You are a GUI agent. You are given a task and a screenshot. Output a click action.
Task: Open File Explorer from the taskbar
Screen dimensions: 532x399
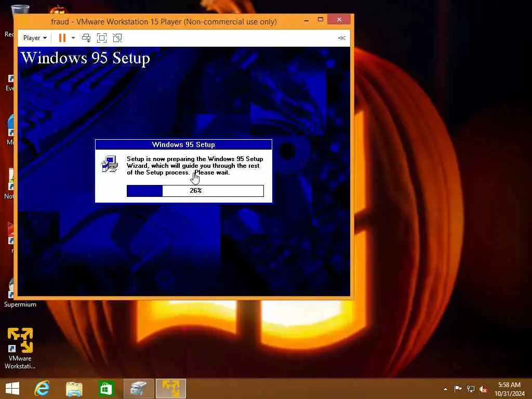(x=74, y=389)
